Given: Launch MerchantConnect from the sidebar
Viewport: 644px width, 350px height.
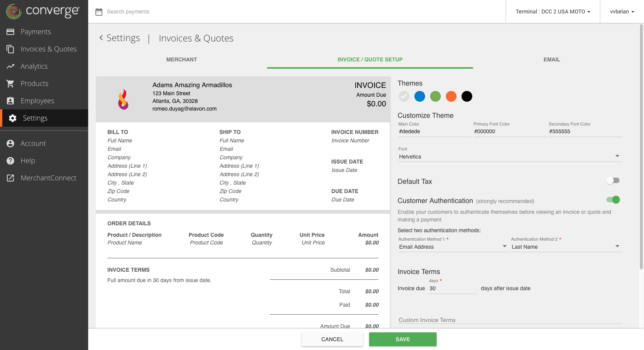Looking at the screenshot, I should pyautogui.click(x=49, y=178).
